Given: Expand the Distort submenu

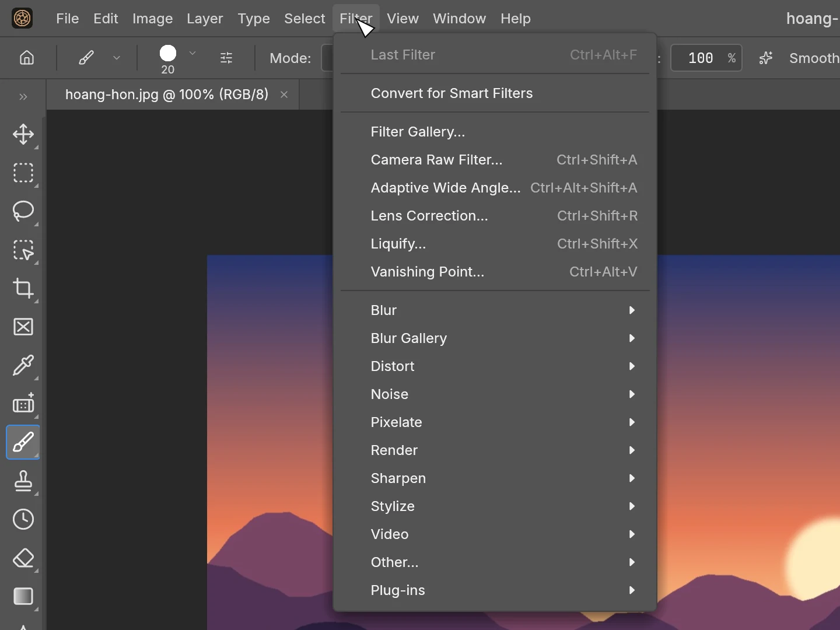Looking at the screenshot, I should tap(495, 366).
